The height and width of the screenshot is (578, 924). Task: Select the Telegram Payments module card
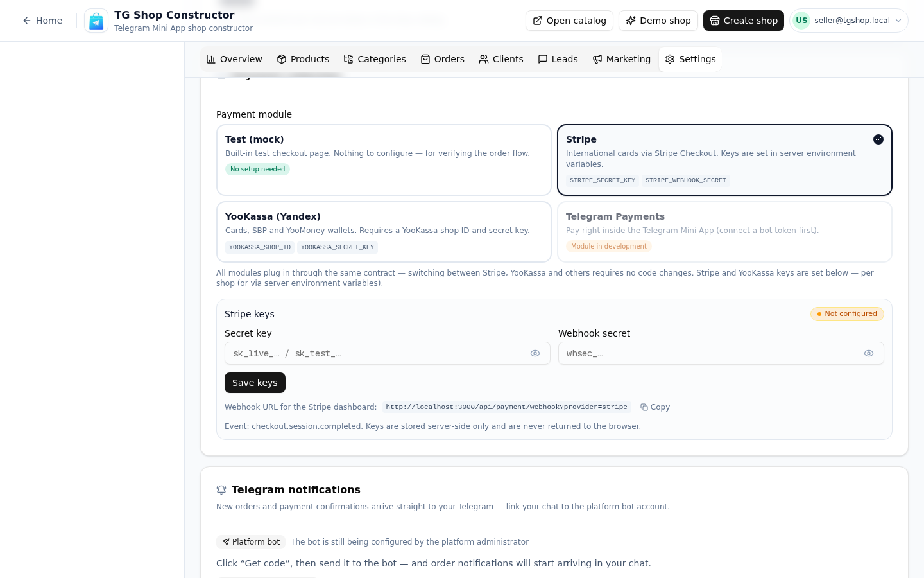724,232
